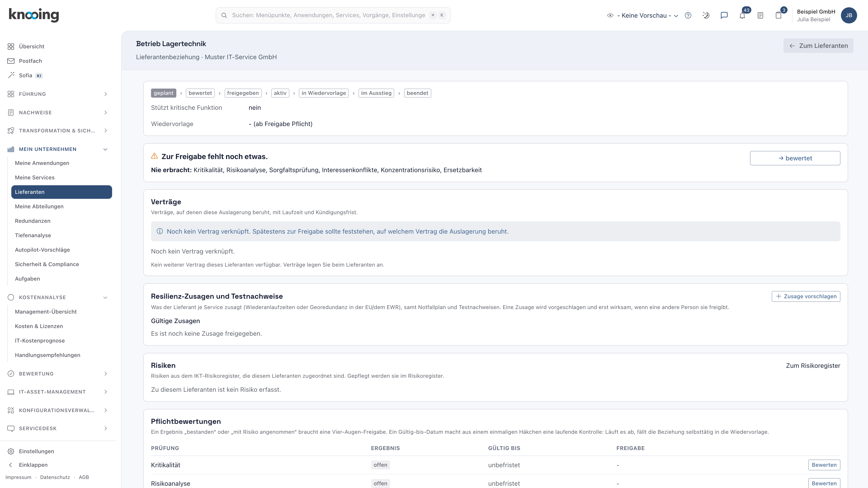Select Lieferanten in the sidebar
Screen dimensions: 868x488
coord(61,192)
